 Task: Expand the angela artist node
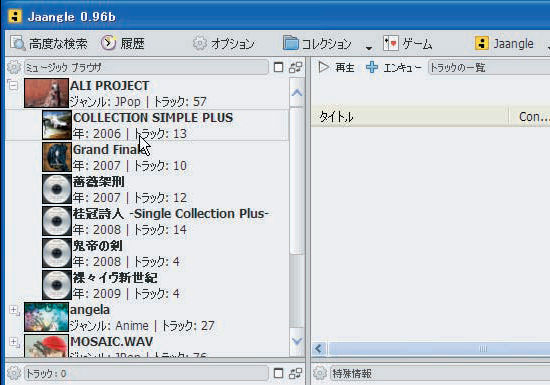click(13, 310)
